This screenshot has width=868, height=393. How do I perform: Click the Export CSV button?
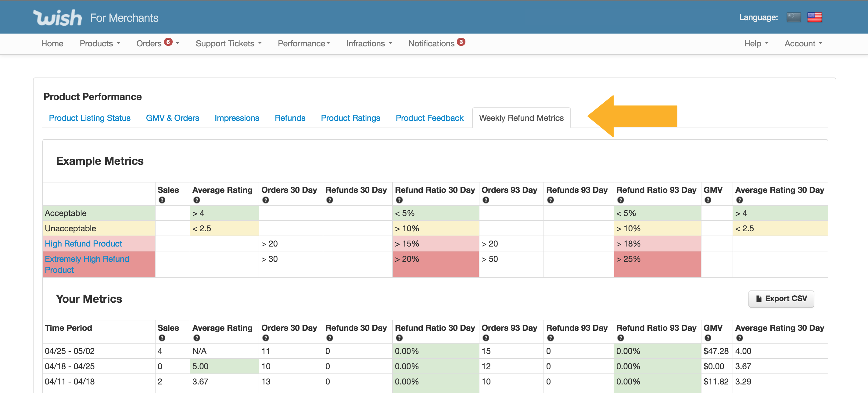coord(781,299)
